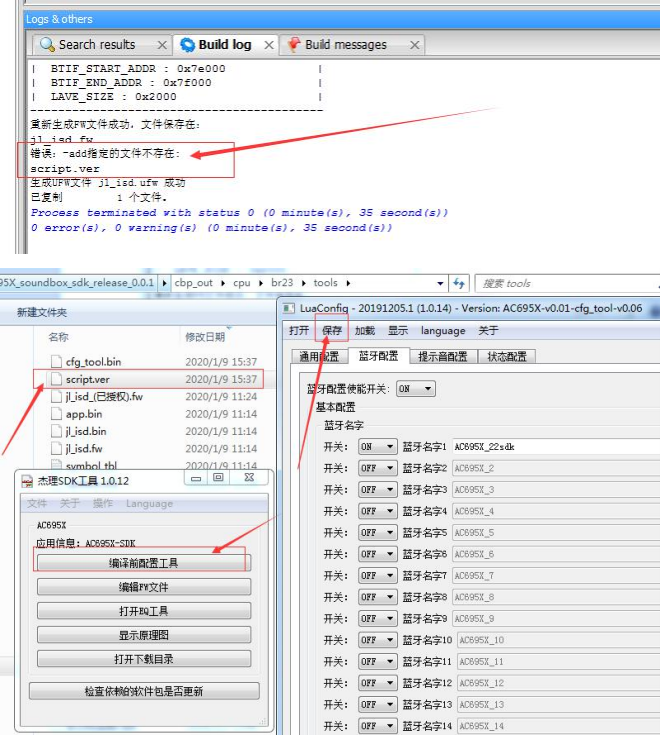This screenshot has width=660, height=735.
Task: Click the 蓝牙名字1 field AC695X_22sdk
Action: pyautogui.click(x=556, y=447)
